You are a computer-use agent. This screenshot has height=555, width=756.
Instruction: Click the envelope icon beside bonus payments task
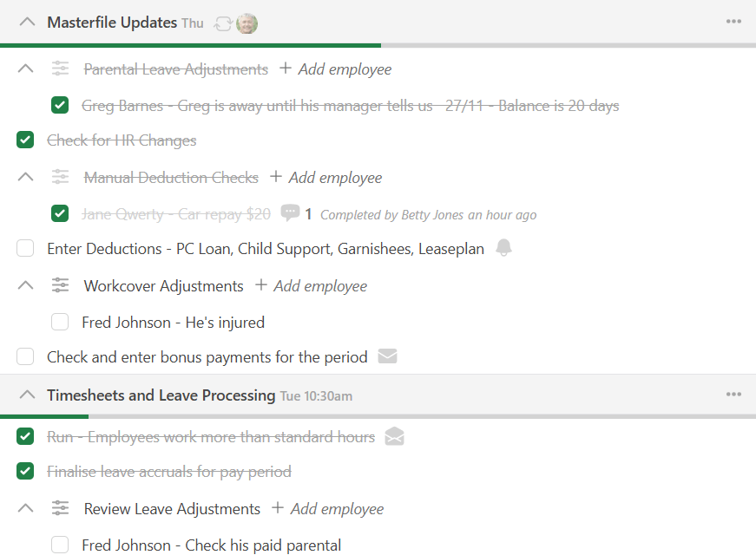point(388,356)
